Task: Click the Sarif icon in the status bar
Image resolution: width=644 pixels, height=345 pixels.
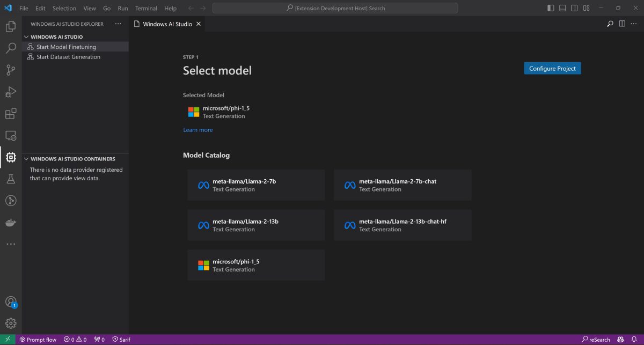Action: pos(121,339)
